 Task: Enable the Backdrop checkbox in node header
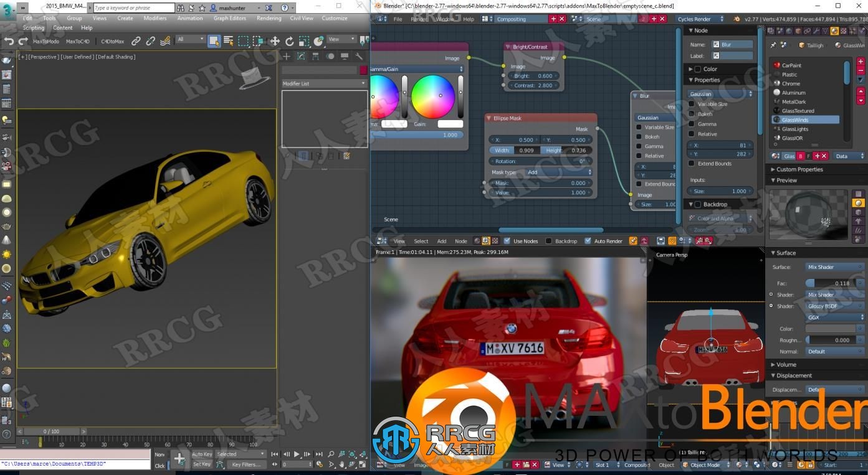click(549, 241)
